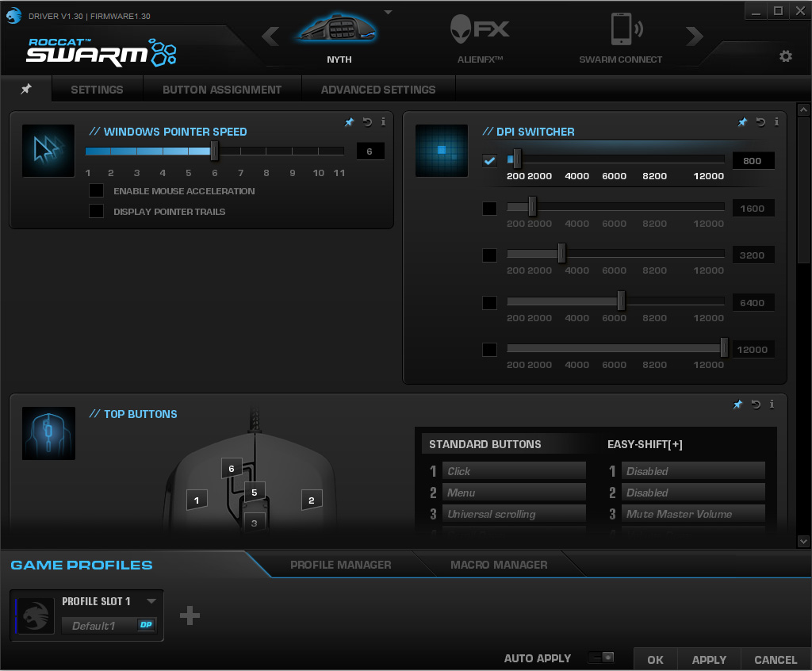This screenshot has width=812, height=671.
Task: Open Easy-Shift button 2 Disabled assignment
Action: (693, 493)
